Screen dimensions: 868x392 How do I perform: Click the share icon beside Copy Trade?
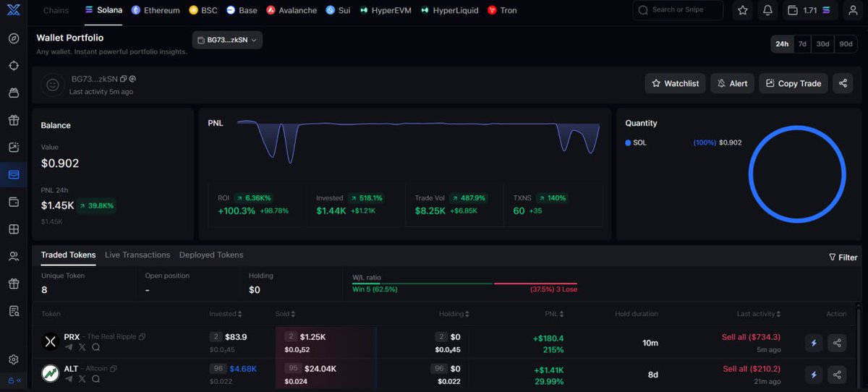(842, 83)
